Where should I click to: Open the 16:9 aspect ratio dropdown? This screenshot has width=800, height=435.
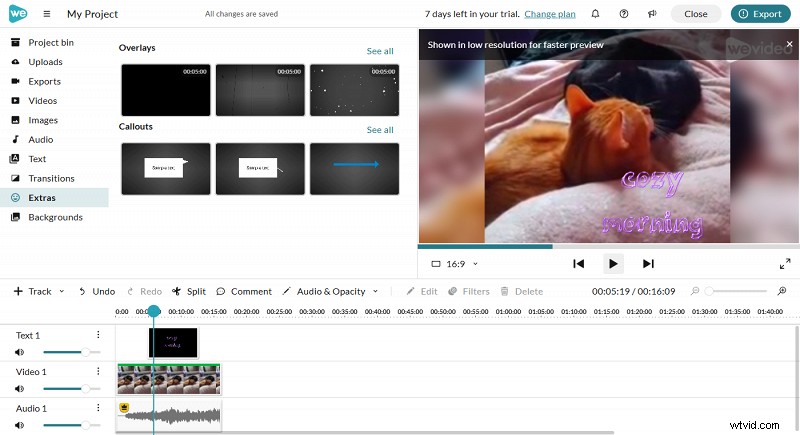455,264
